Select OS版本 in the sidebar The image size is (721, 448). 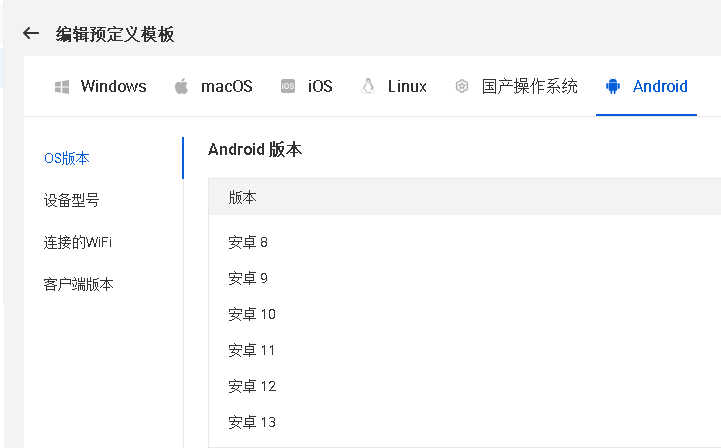67,158
